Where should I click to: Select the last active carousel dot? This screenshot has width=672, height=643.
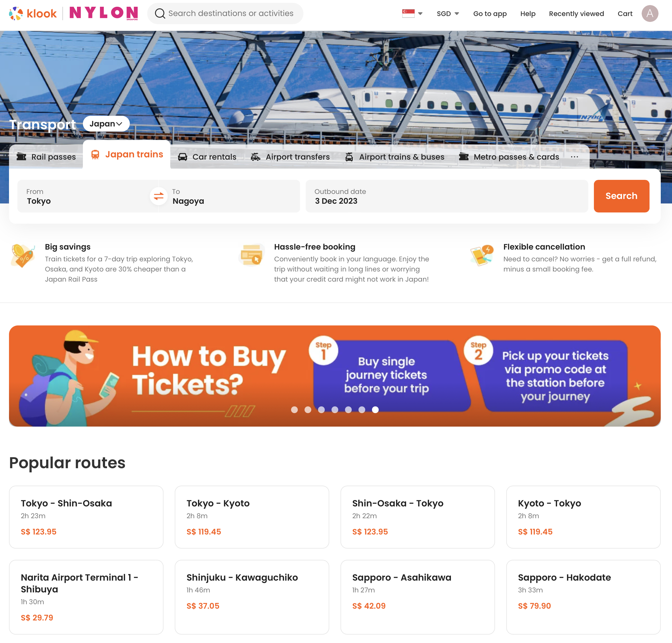[375, 410]
